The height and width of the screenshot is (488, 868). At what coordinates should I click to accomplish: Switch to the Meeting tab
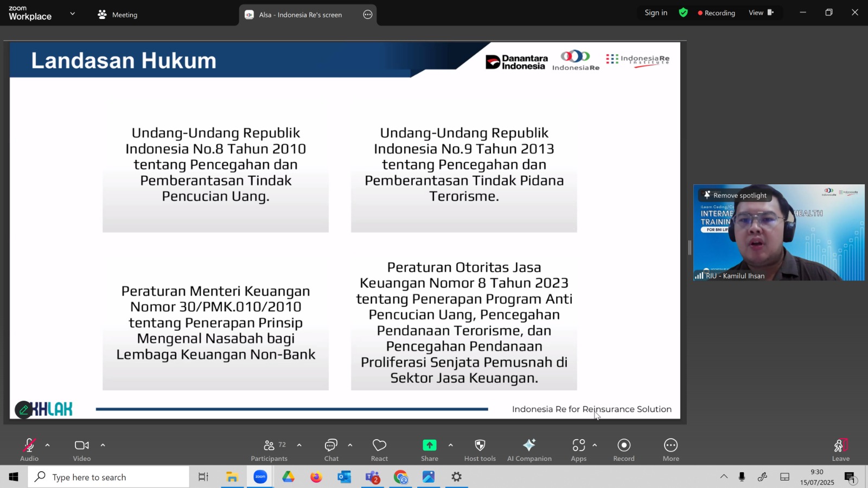tap(118, 15)
